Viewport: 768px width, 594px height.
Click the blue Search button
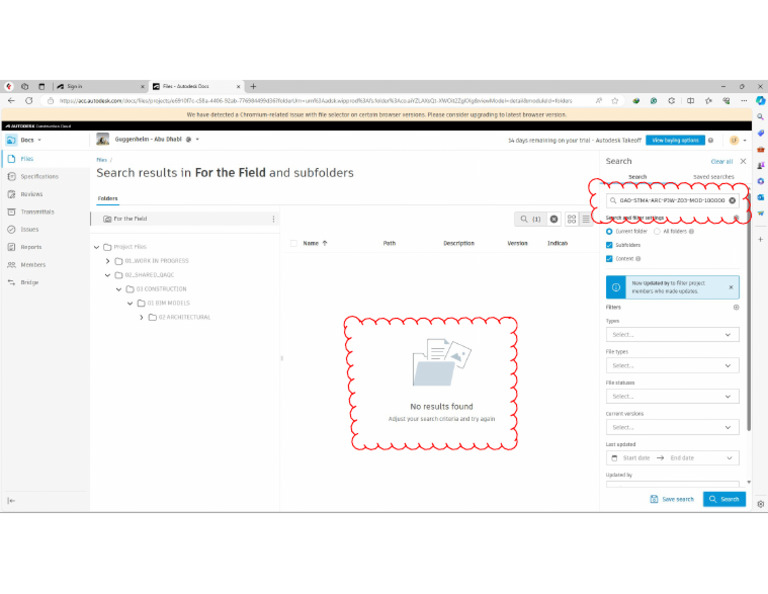(x=724, y=499)
